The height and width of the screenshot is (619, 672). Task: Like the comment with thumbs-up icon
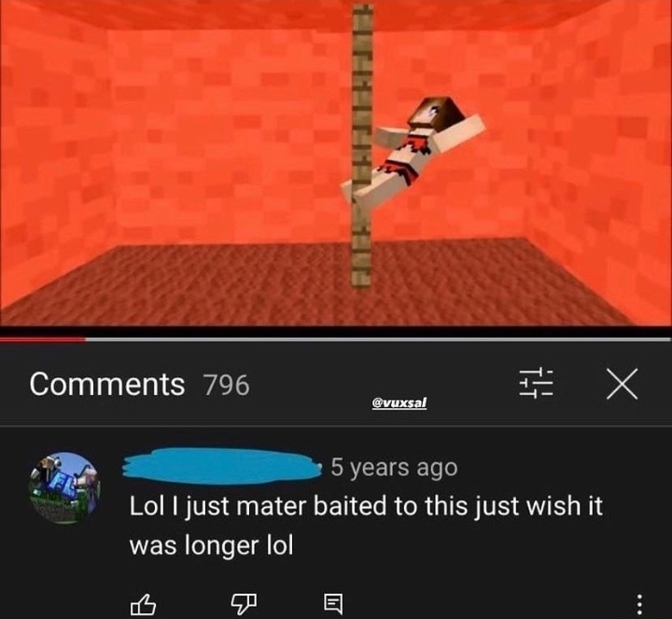point(143,604)
